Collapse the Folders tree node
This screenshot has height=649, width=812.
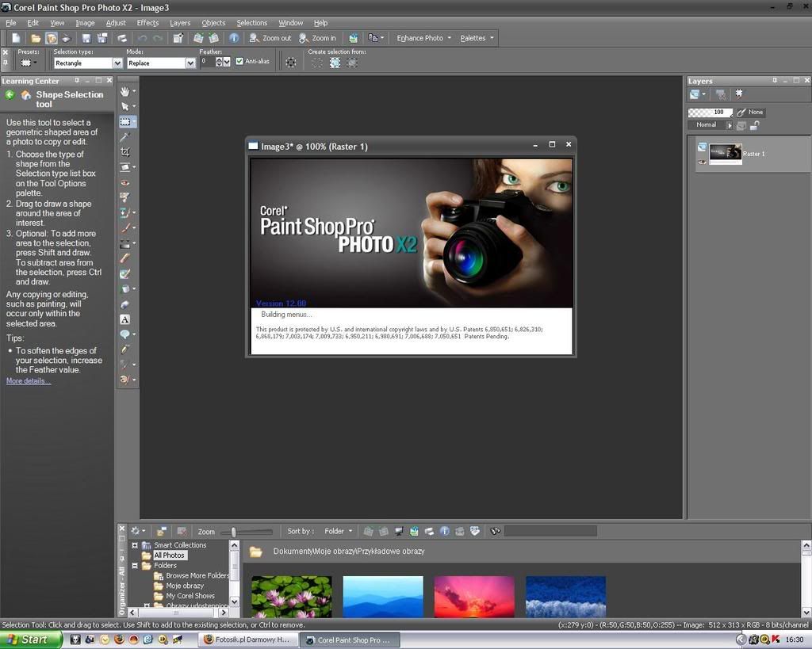[x=135, y=566]
